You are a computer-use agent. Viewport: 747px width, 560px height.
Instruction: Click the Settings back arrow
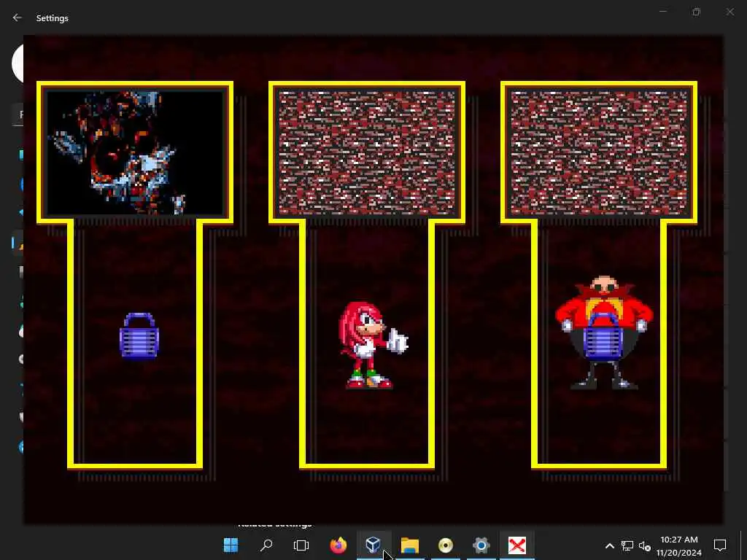(x=18, y=17)
